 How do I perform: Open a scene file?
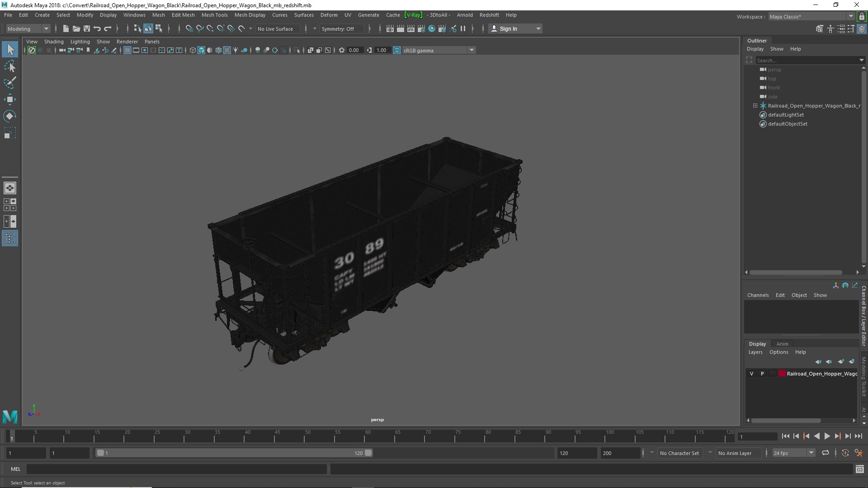(76, 28)
